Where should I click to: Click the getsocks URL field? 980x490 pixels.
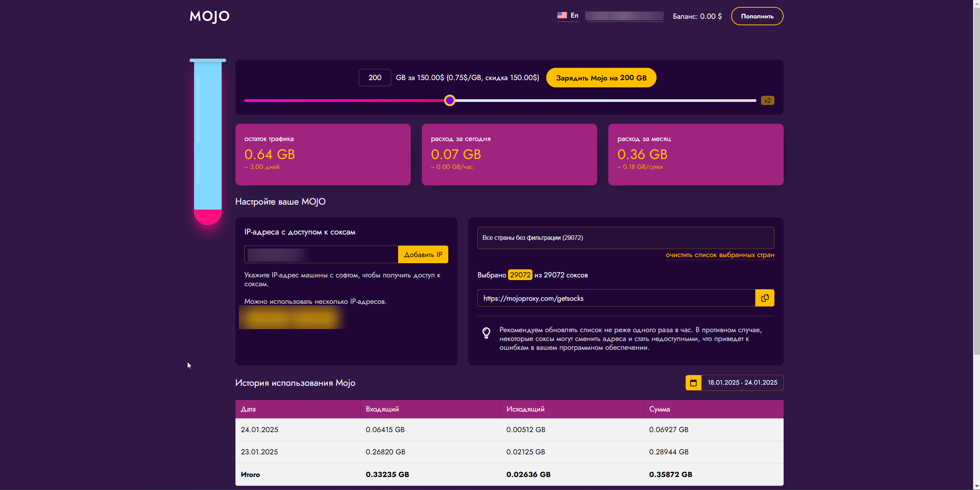click(616, 298)
